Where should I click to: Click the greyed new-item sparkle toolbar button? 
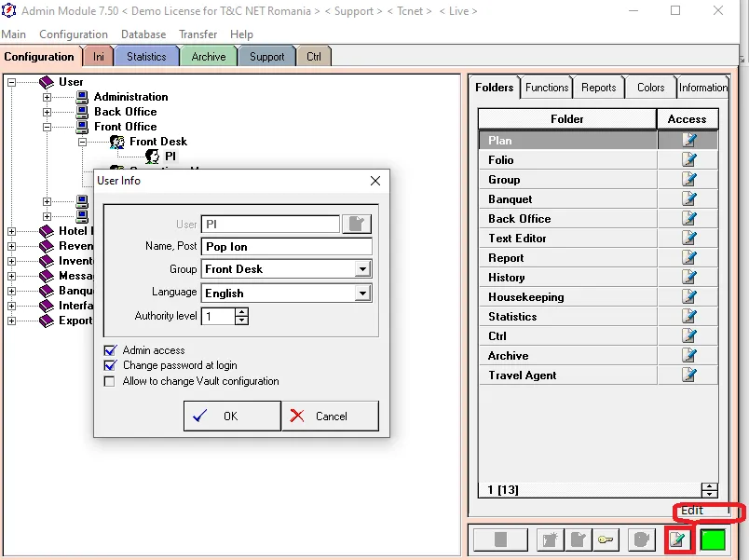550,540
